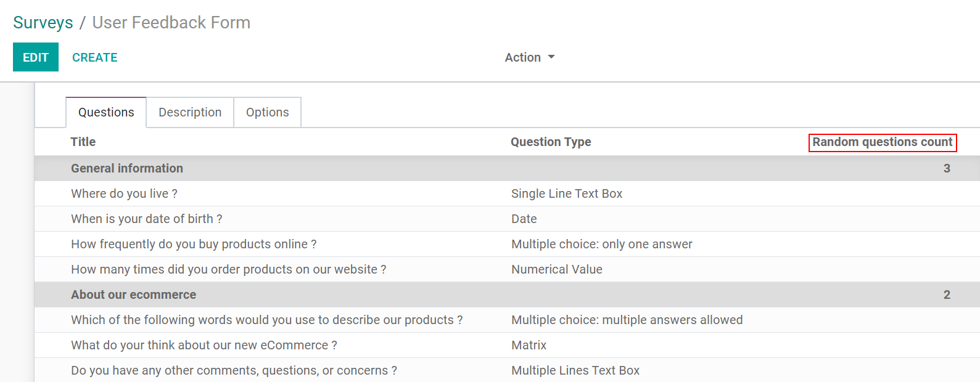Select the Questions tab
The height and width of the screenshot is (382, 980).
point(106,112)
